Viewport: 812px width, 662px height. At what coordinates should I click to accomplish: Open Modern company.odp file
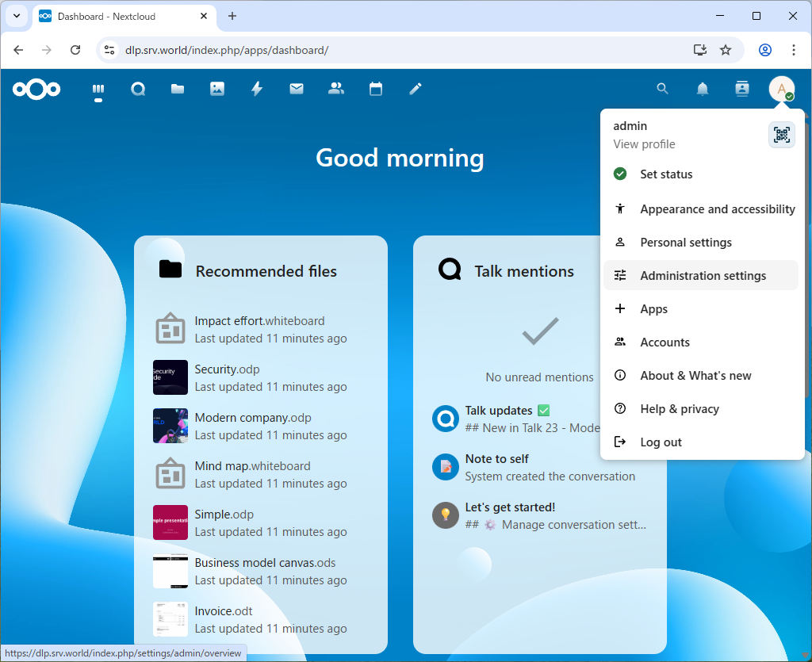(260, 426)
